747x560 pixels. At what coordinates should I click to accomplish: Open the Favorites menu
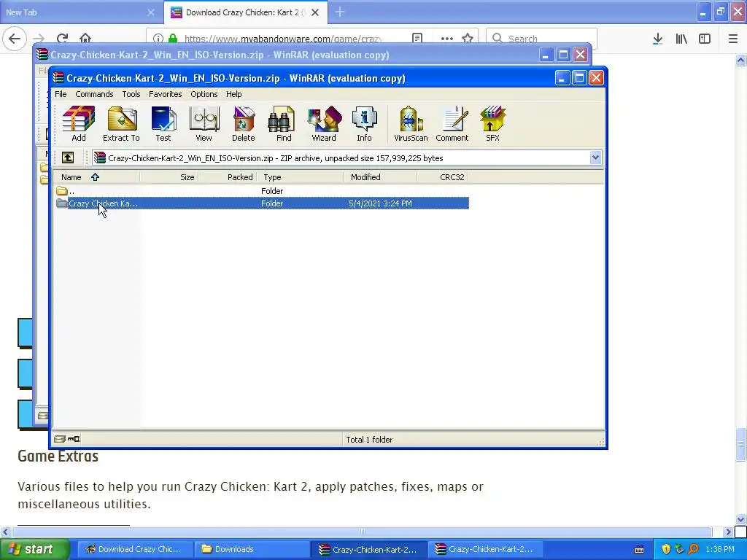pyautogui.click(x=166, y=94)
